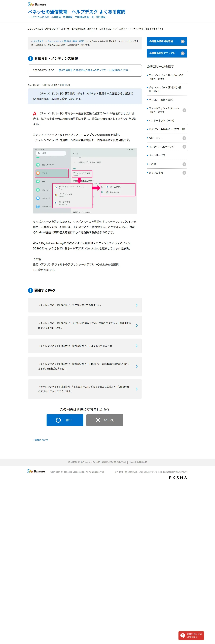The height and width of the screenshot is (644, 215).
Task: Answer いいえ to helpfulness question
Action: [105, 420]
